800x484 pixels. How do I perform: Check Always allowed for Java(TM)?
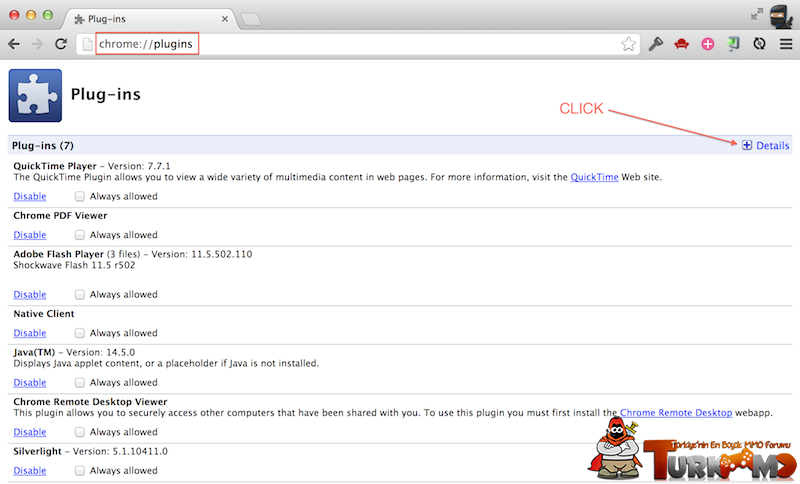(x=80, y=383)
